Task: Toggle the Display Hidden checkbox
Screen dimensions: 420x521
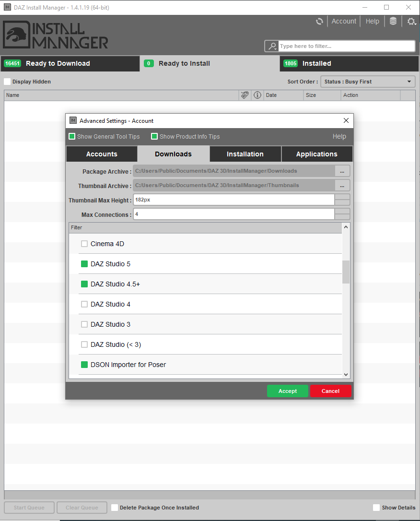Action: pos(7,82)
